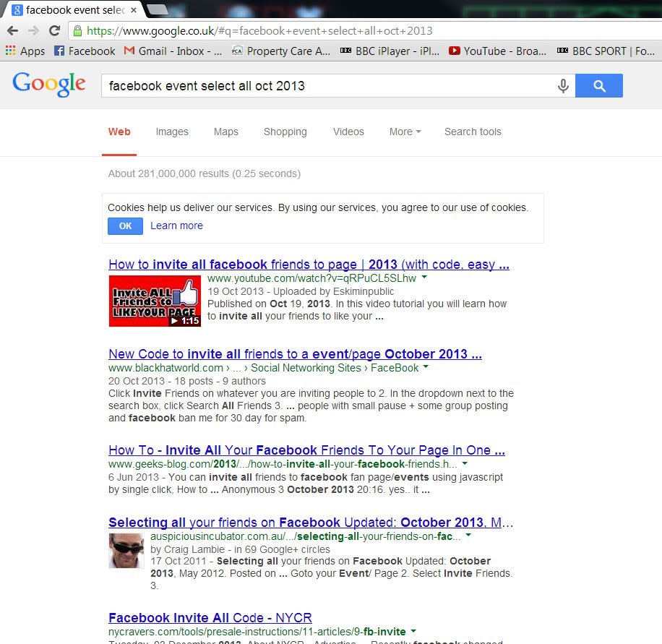Open How To - Invite All Your Facebook result
This screenshot has height=644, width=662.
306,450
